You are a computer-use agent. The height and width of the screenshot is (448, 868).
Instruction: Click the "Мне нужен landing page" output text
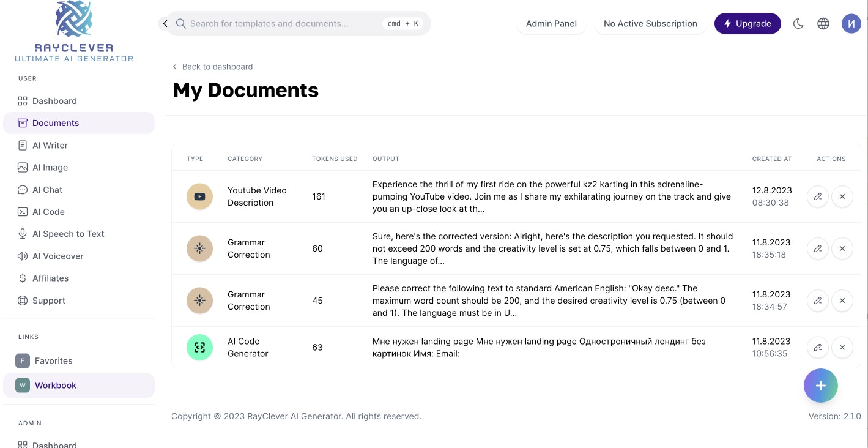(539, 347)
